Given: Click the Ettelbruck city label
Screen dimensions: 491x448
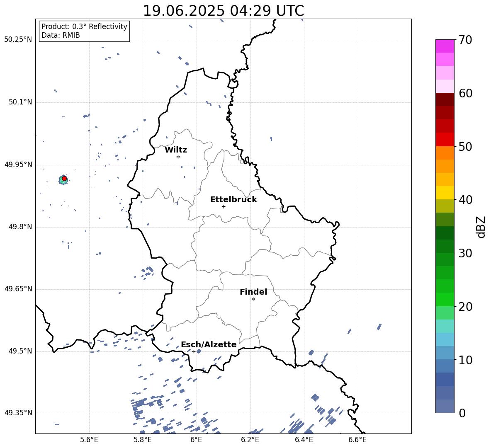Looking at the screenshot, I should click(x=233, y=200).
